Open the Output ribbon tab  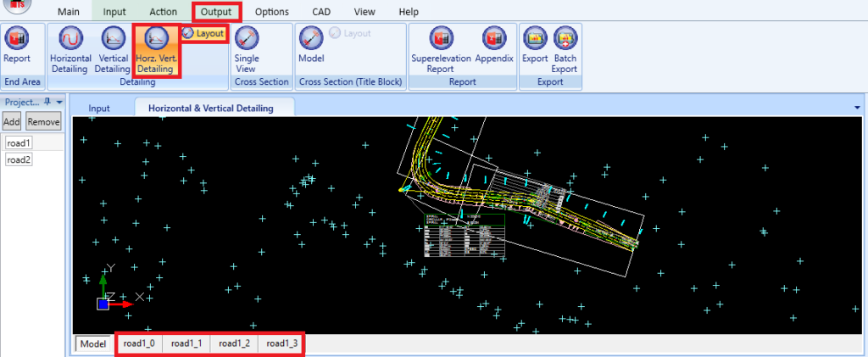[216, 12]
